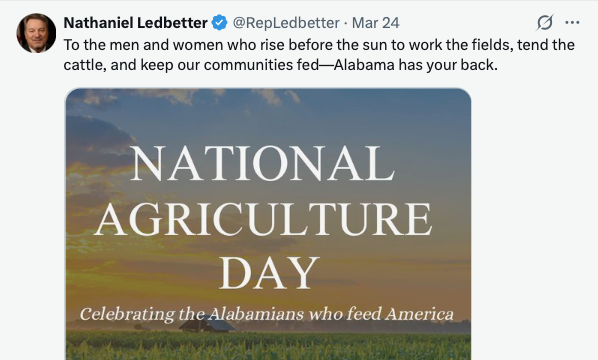
Task: Open the National Agriculture Day image
Action: [x=268, y=224]
